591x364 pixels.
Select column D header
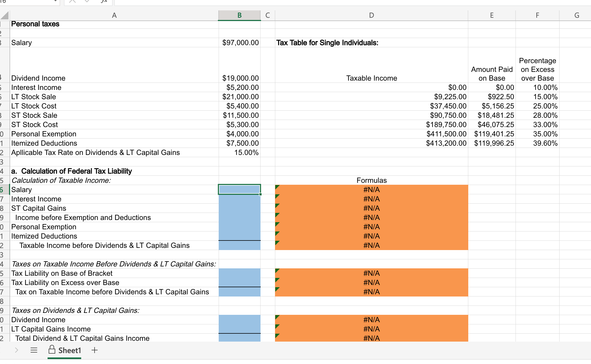(x=371, y=15)
